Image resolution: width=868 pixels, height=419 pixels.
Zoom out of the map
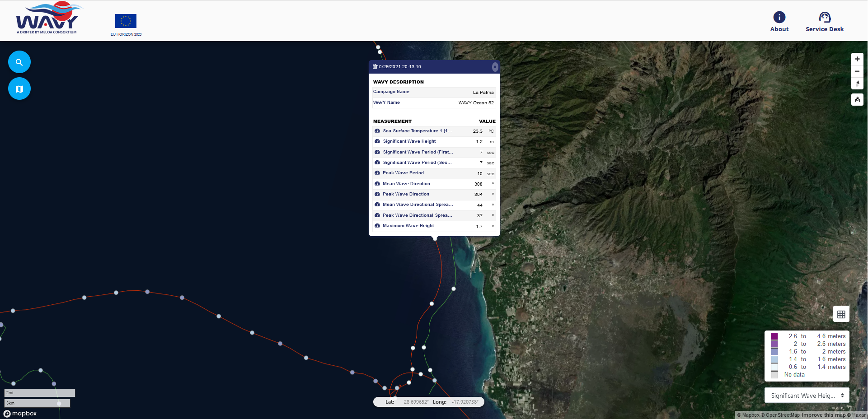click(857, 71)
